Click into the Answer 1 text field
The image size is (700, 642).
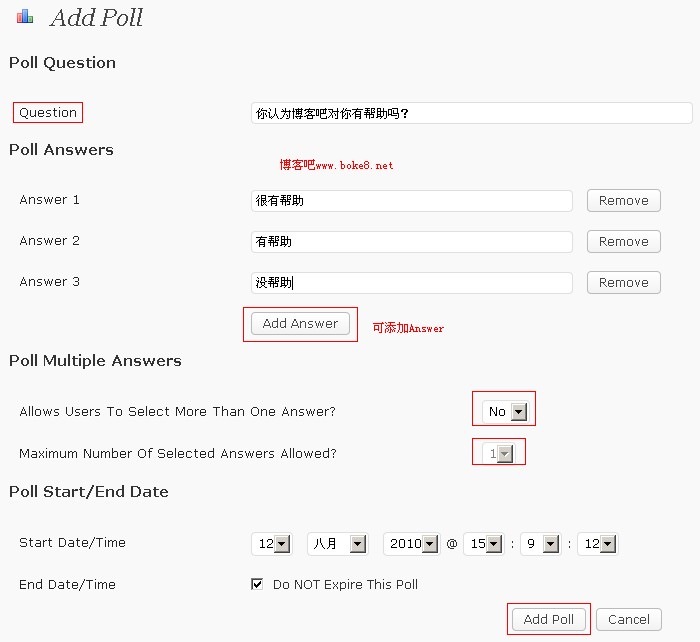(412, 201)
